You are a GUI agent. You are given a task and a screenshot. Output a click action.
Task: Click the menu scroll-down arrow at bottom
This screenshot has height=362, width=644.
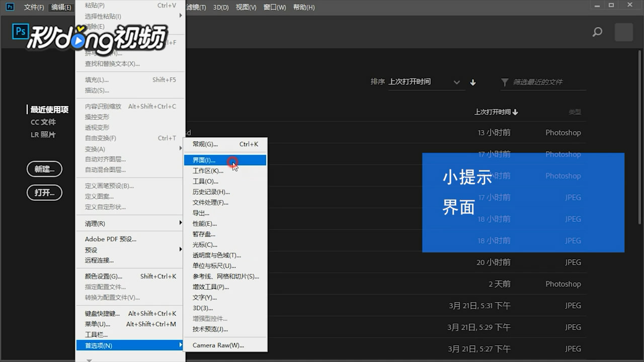click(89, 359)
